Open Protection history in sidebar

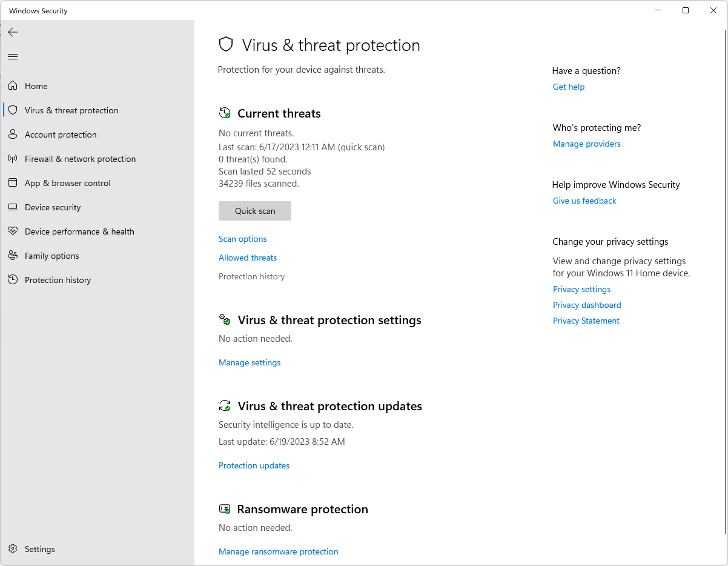(58, 280)
